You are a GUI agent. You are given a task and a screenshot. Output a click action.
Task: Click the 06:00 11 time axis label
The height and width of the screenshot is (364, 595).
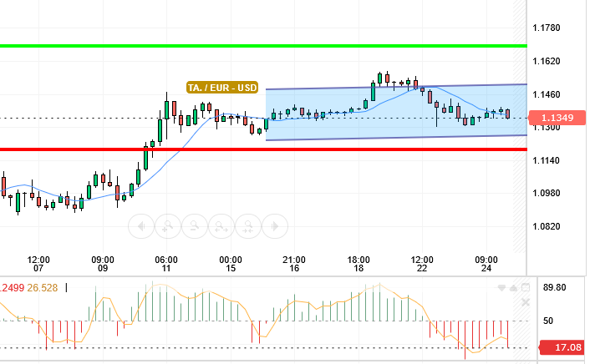166,264
